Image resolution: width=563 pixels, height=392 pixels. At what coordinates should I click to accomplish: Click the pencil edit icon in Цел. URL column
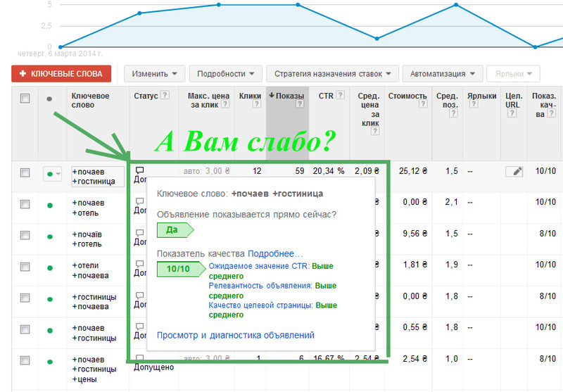click(514, 171)
